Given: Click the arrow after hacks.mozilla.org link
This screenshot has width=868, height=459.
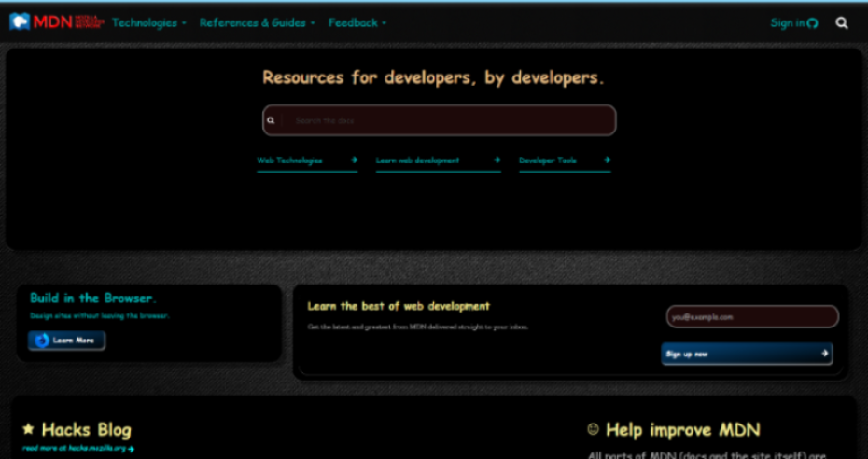Looking at the screenshot, I should [x=132, y=449].
